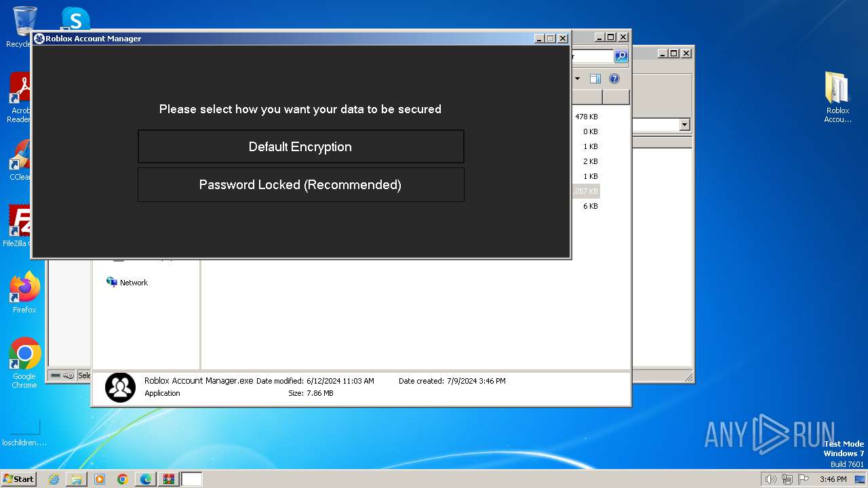Click blank taskbar app button

[x=192, y=479]
